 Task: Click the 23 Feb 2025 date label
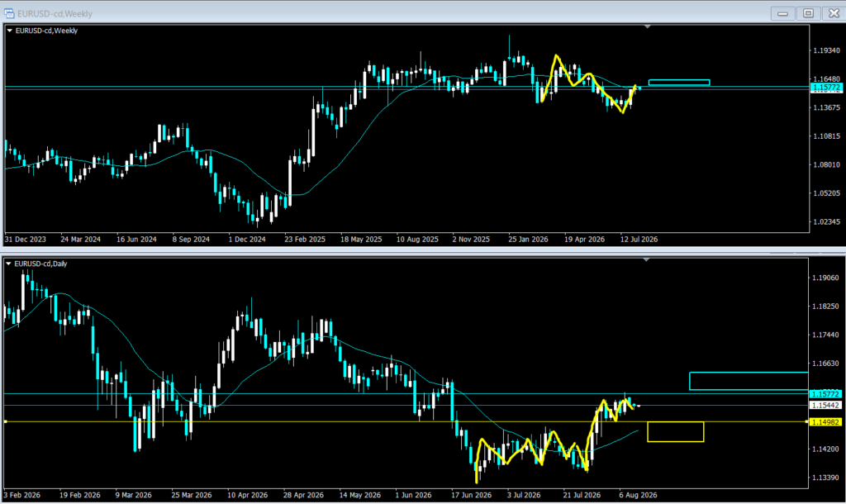(x=305, y=239)
